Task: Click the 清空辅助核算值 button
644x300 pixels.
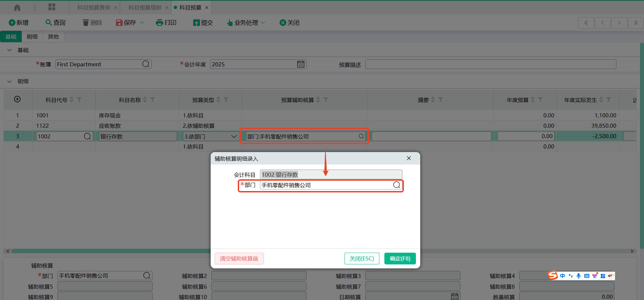Action: [x=239, y=258]
